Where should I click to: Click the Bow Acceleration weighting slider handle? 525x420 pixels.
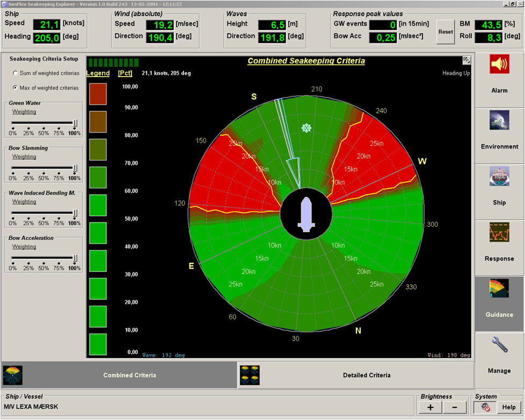75,258
